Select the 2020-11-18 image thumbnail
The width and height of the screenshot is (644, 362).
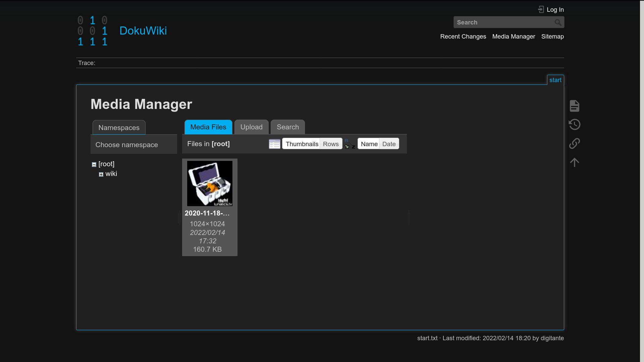pos(210,183)
